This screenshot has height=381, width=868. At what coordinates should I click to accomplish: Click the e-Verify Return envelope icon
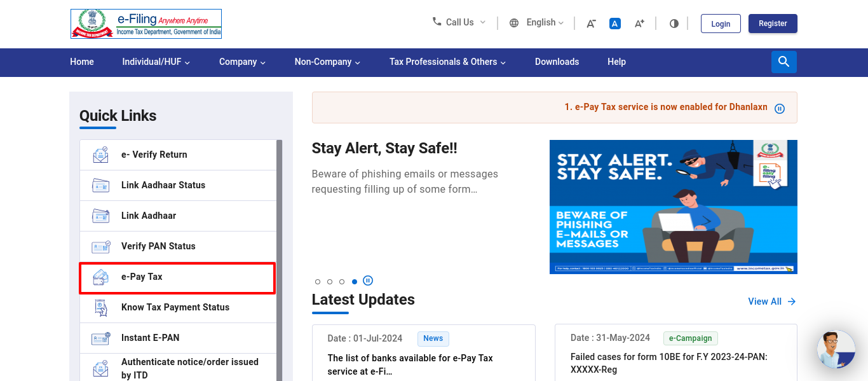pos(100,155)
